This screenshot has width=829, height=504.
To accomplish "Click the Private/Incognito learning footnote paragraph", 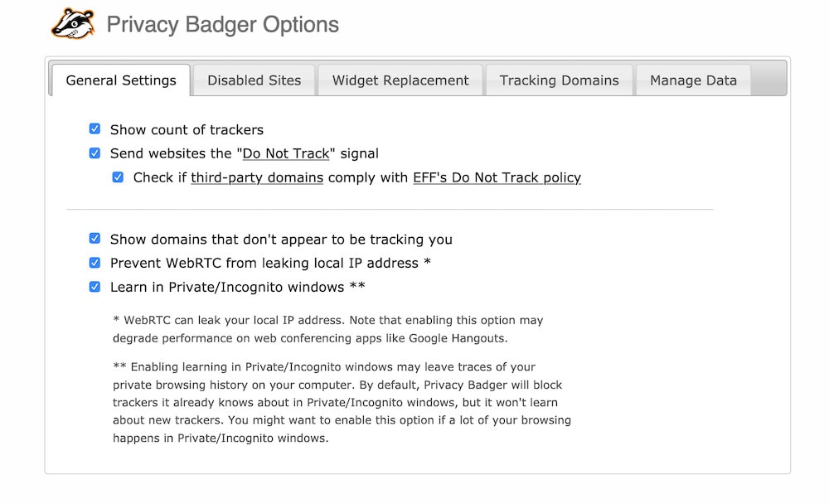I will (342, 402).
